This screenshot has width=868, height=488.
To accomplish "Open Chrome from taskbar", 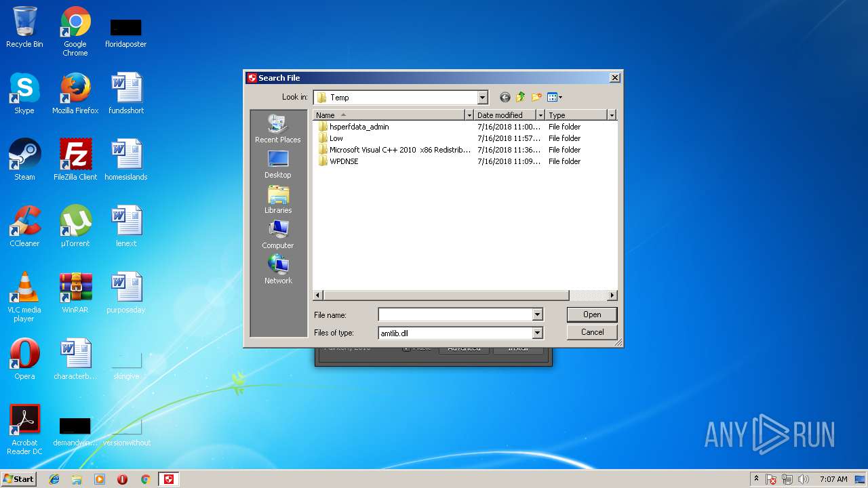I will coord(145,479).
